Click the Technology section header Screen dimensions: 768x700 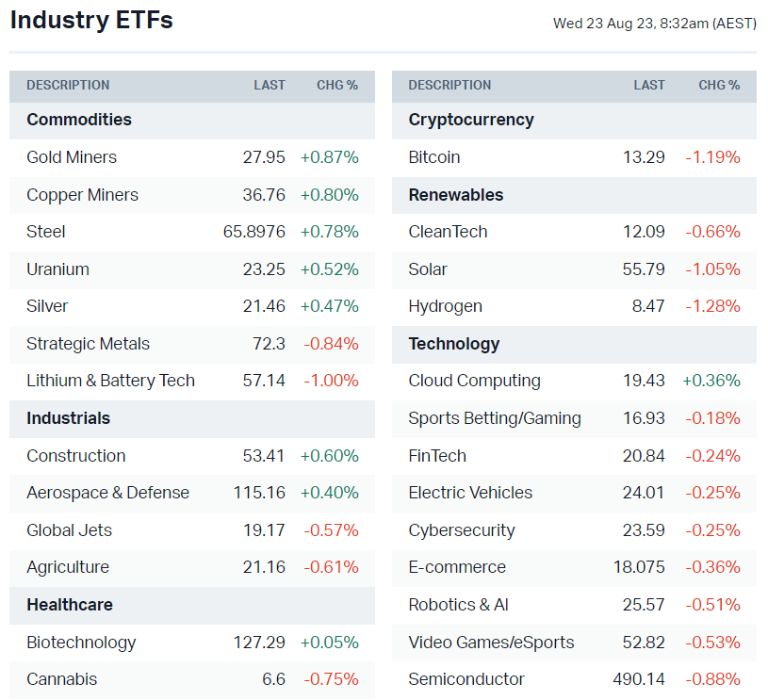454,344
